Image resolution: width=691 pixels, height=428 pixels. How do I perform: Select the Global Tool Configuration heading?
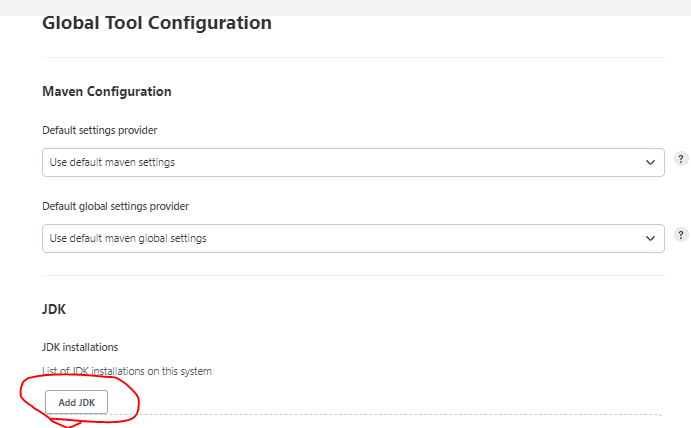[157, 23]
